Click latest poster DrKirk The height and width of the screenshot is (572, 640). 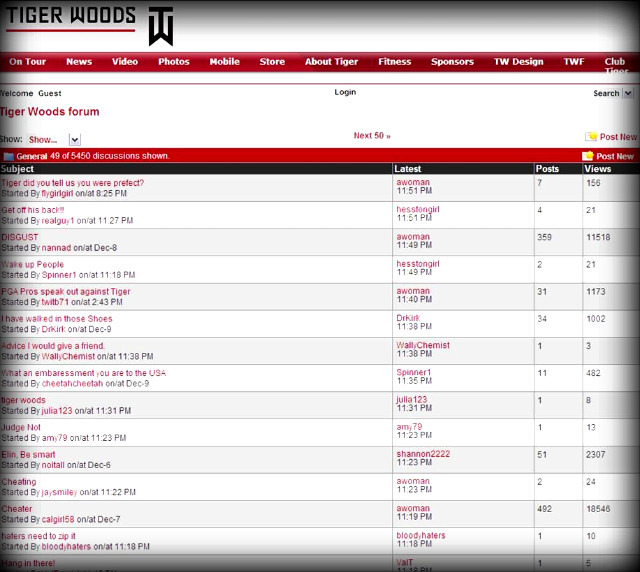click(x=408, y=318)
